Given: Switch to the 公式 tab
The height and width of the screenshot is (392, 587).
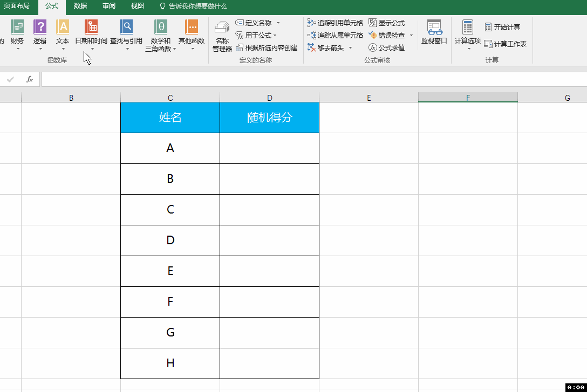Looking at the screenshot, I should (52, 6).
